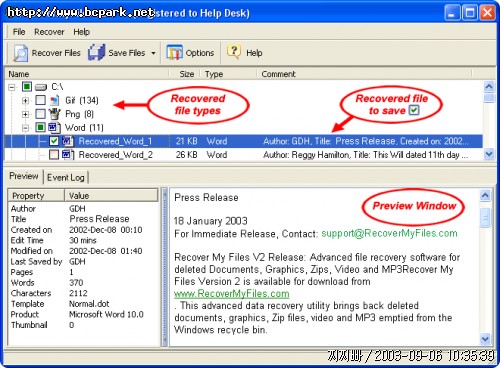Select the Recovered_Word_1 file name
Viewport: 500px width, 368px height.
(115, 141)
